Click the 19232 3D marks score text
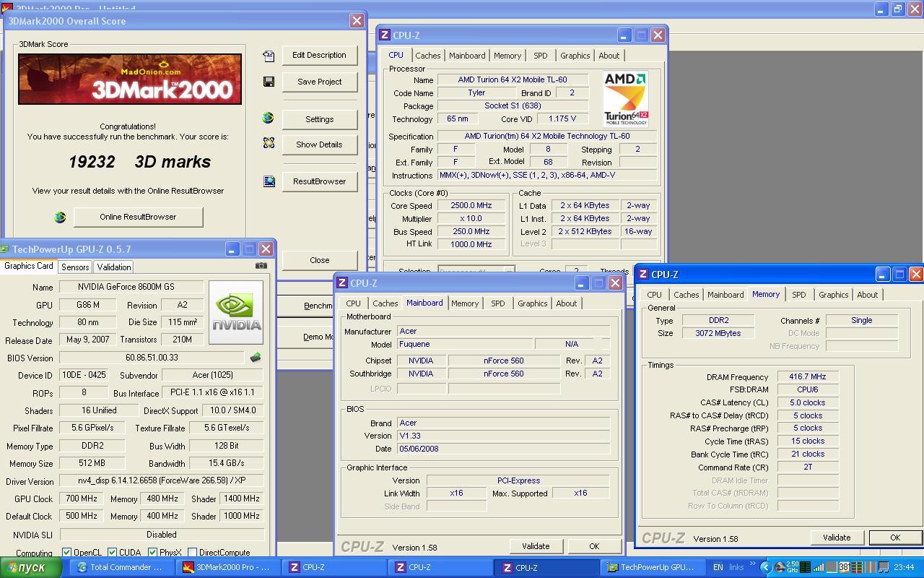 click(x=140, y=162)
